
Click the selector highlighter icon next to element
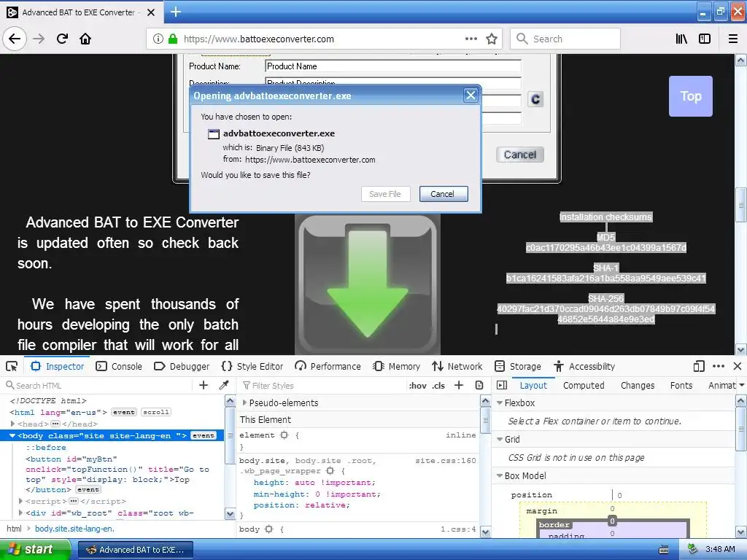tap(285, 435)
